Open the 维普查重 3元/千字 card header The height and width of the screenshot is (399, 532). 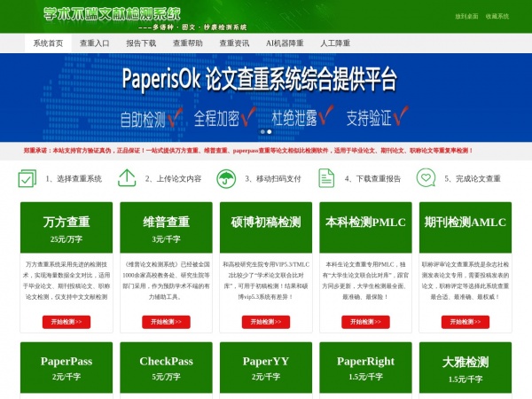click(167, 228)
